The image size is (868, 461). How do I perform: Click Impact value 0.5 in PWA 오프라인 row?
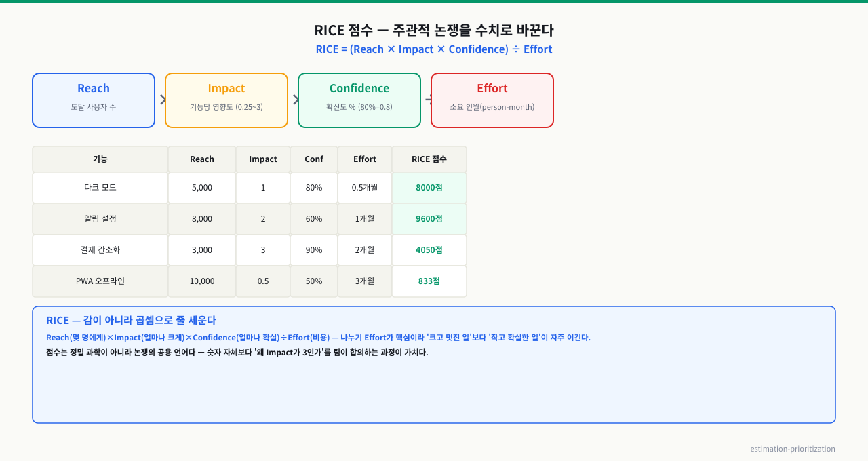click(263, 281)
